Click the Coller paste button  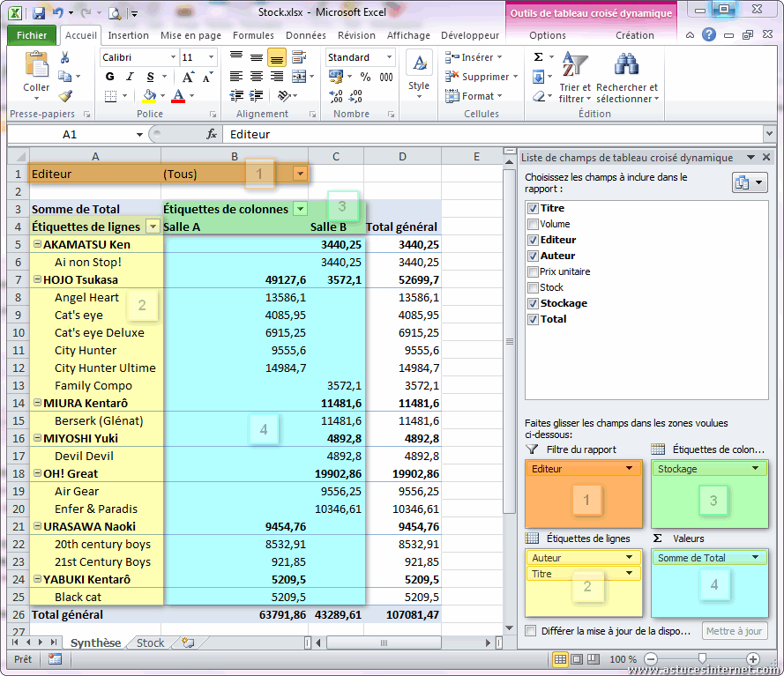36,75
